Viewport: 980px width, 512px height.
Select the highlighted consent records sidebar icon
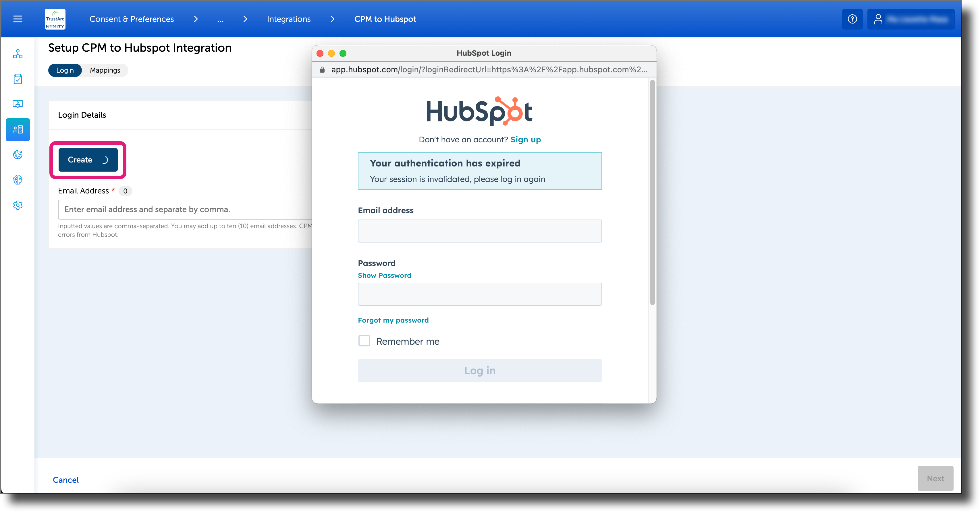(18, 130)
